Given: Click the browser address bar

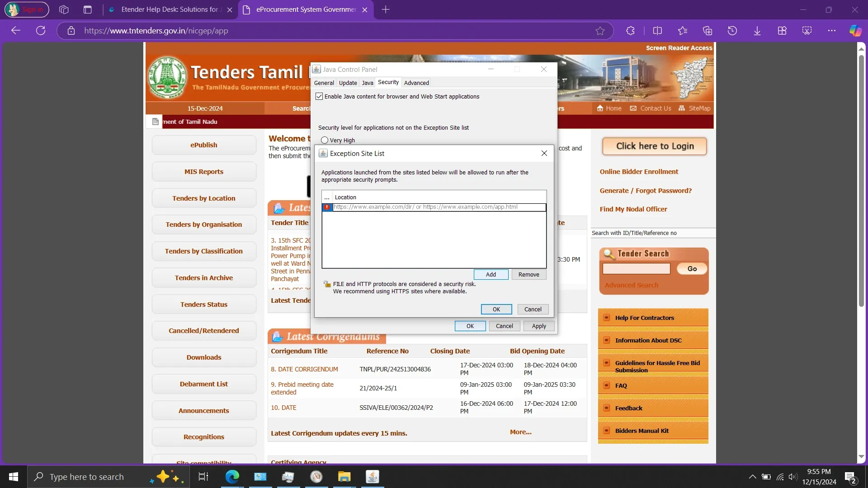Looking at the screenshot, I should pos(335,31).
